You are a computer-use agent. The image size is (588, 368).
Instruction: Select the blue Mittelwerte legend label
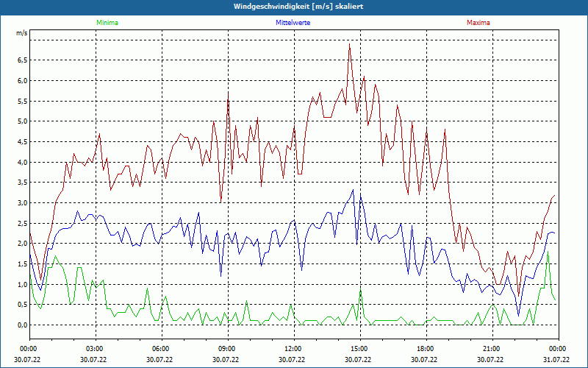[293, 23]
